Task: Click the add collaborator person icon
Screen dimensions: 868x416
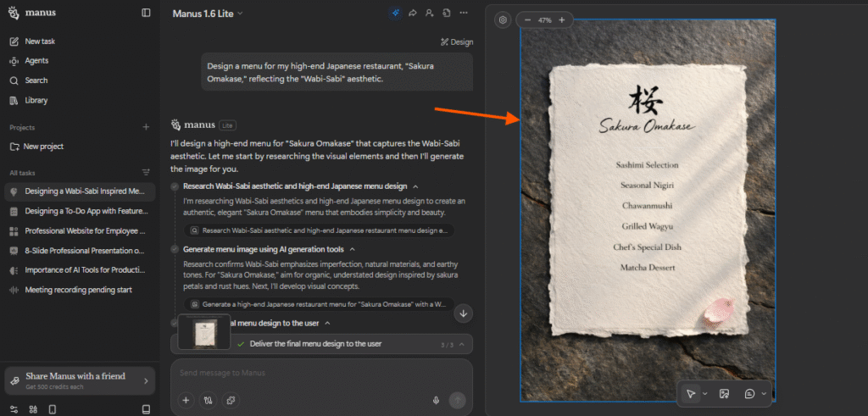Action: coord(430,13)
